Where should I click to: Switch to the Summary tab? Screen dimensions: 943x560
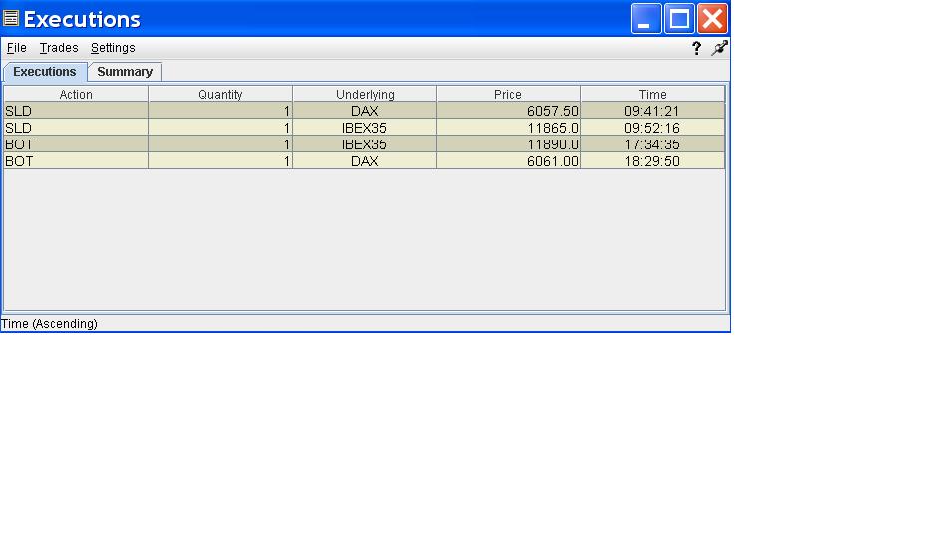[125, 72]
